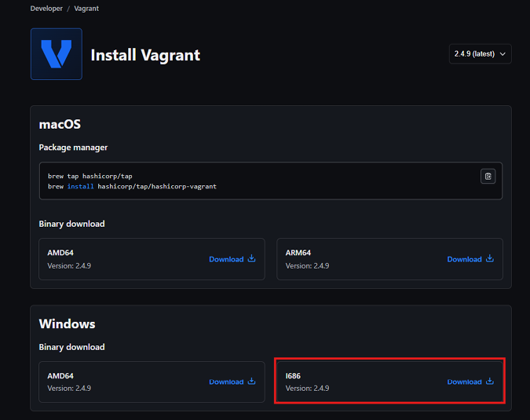Copy the brew commands with the clipboard icon
The image size is (530, 420).
pos(488,177)
